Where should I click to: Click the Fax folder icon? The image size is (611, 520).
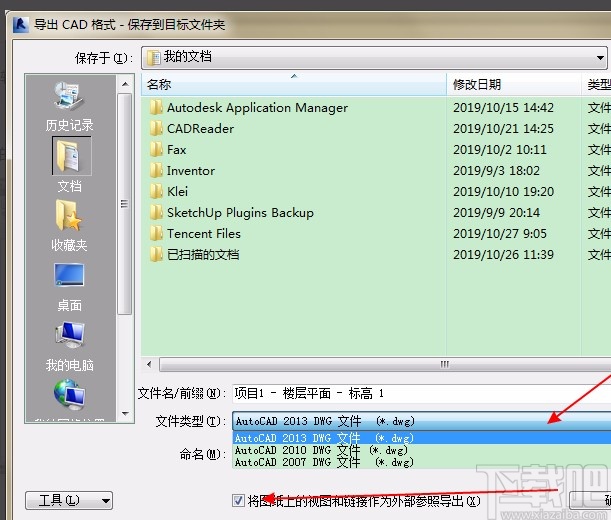click(x=156, y=149)
